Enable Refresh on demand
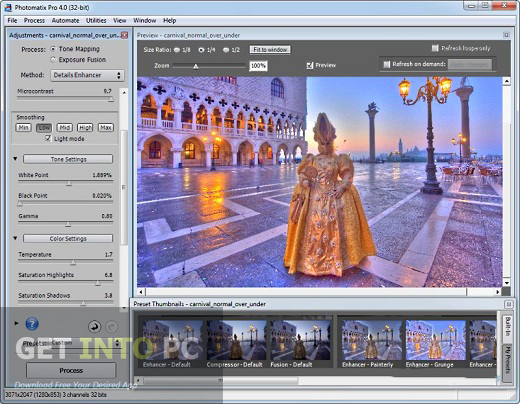This screenshot has width=520, height=404. click(x=386, y=64)
